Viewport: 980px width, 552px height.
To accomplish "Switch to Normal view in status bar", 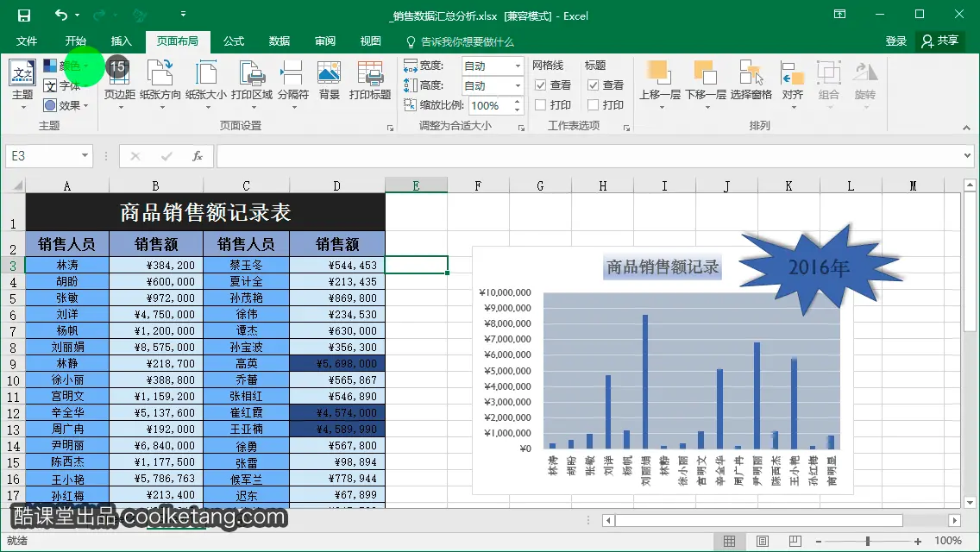I will click(729, 542).
